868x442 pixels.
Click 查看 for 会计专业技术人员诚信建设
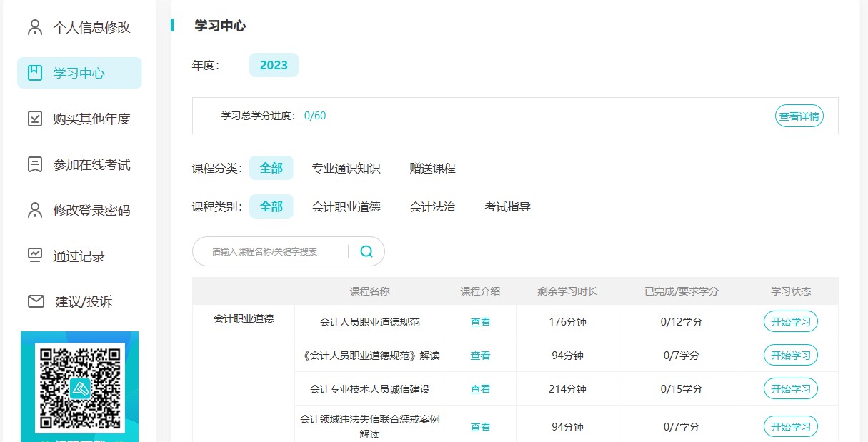pos(480,389)
